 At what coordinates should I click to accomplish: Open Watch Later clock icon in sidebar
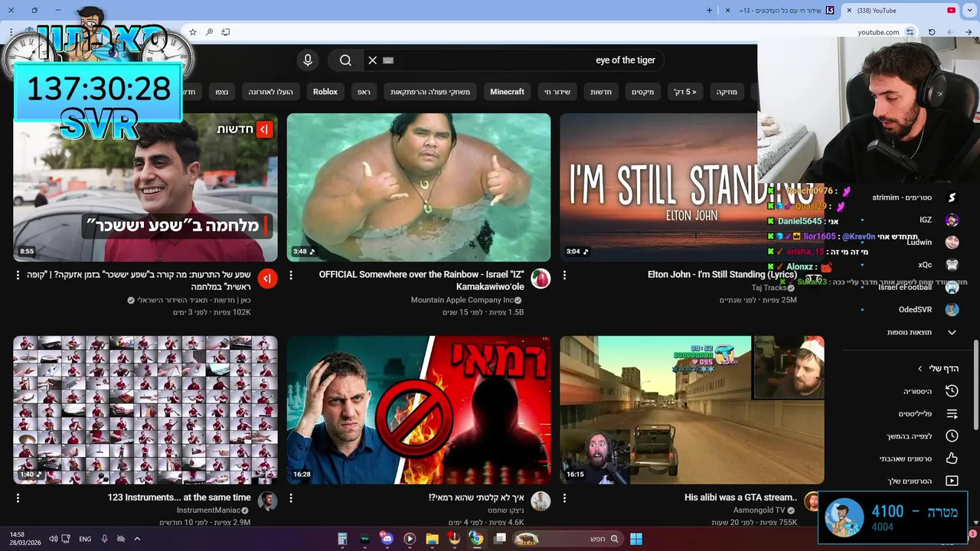pyautogui.click(x=952, y=436)
